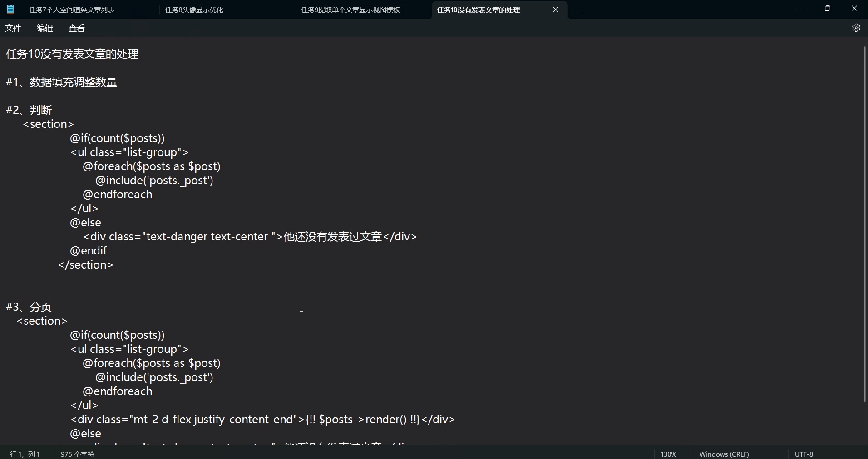Select the active 任务10没有发表文章的处理 tab

coord(479,10)
